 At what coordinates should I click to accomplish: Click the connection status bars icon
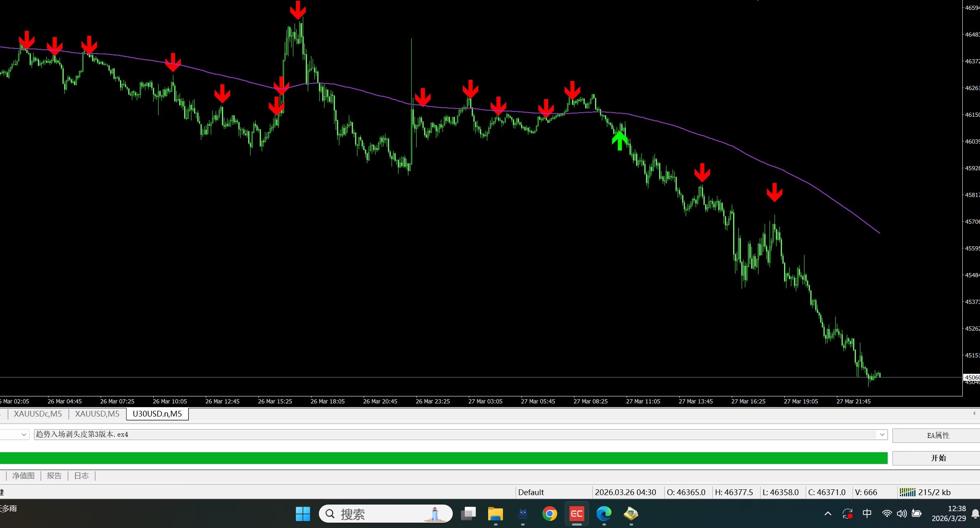click(x=907, y=492)
